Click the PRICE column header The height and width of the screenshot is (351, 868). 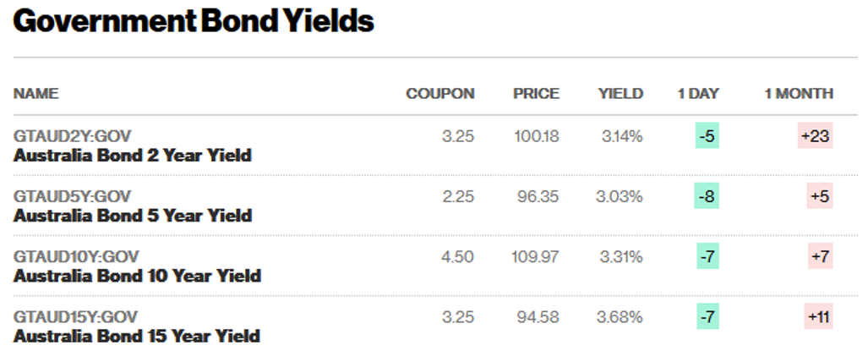(536, 93)
